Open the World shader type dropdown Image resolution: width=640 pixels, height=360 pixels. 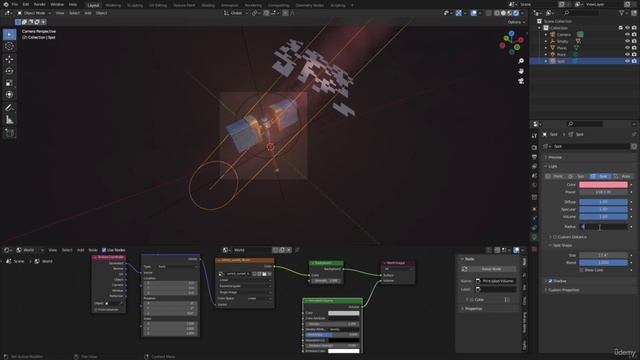pyautogui.click(x=29, y=250)
